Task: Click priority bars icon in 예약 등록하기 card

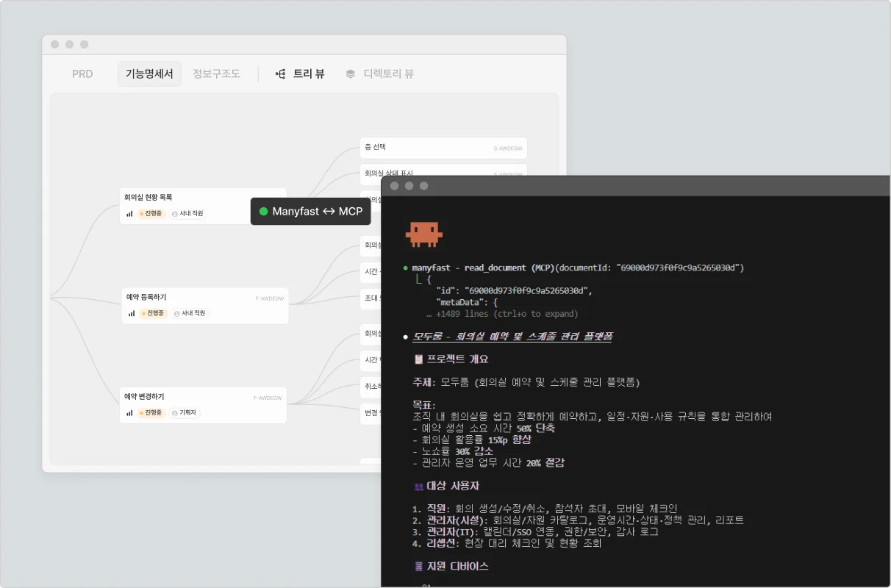Action: pyautogui.click(x=132, y=313)
